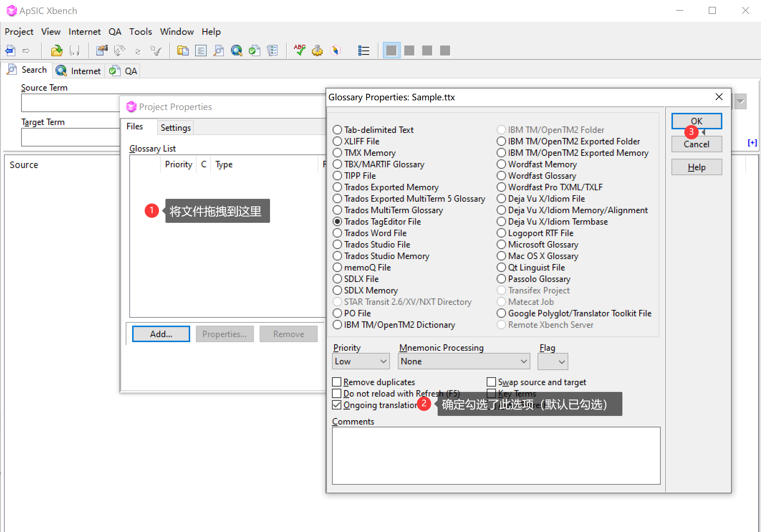This screenshot has height=532, width=761.
Task: Click inside the Comments text box
Action: pos(496,455)
